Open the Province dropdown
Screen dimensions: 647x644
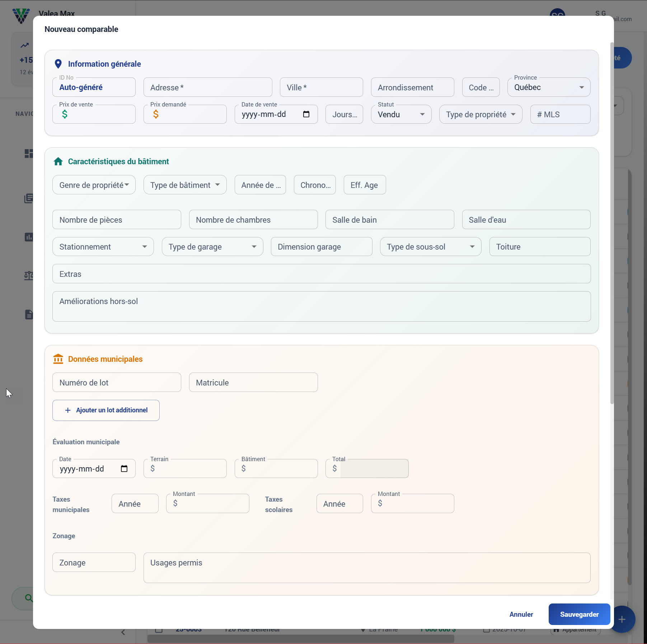pyautogui.click(x=548, y=87)
